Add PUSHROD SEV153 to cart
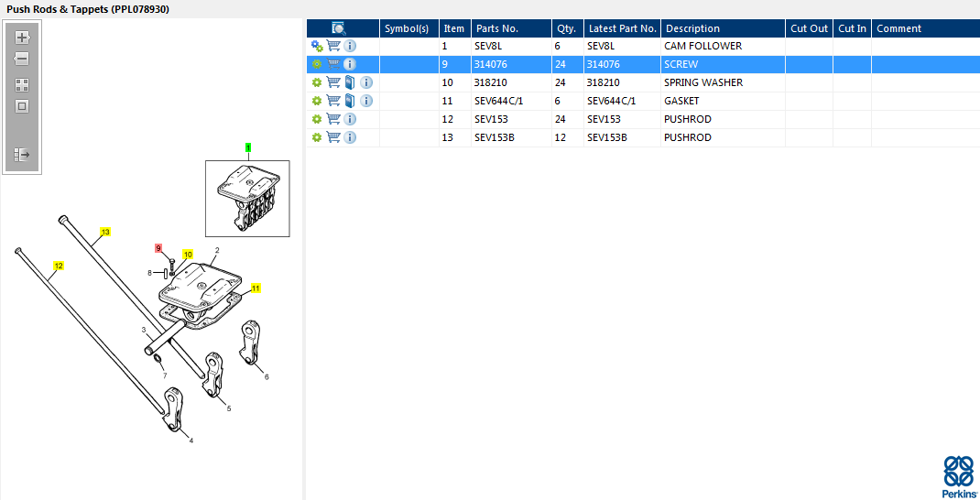 point(333,118)
